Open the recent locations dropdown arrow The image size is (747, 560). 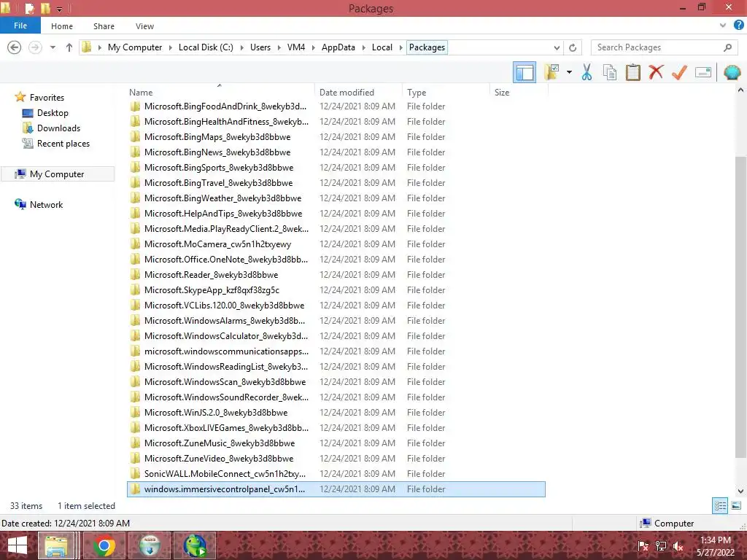[53, 47]
